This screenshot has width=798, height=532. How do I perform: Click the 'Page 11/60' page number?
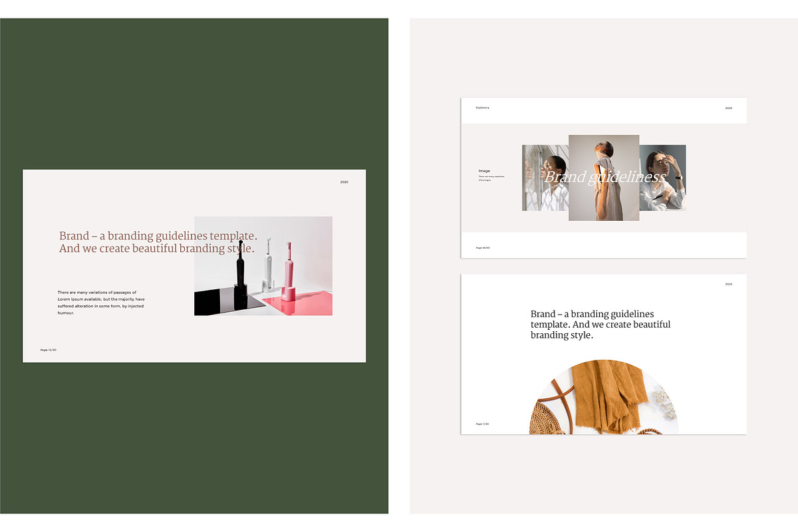[482, 424]
